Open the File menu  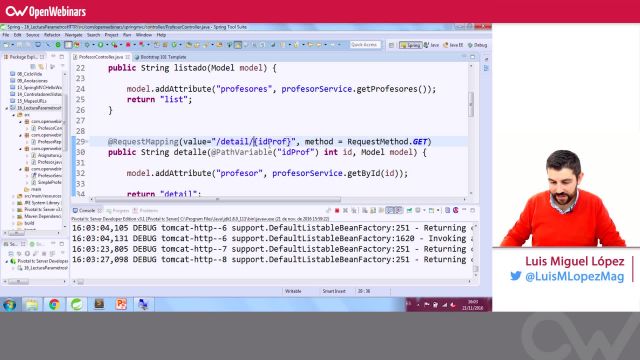point(6,35)
